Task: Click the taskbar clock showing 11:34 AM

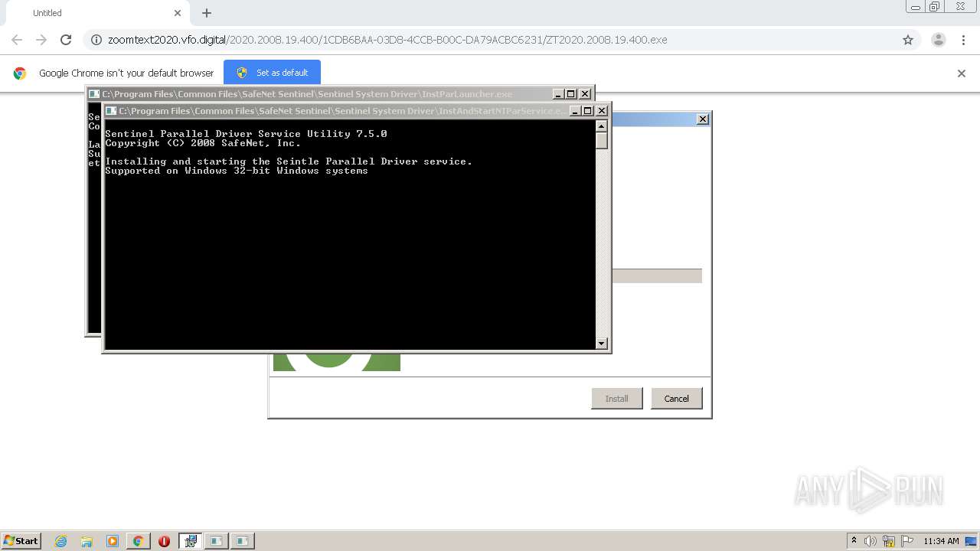Action: point(942,541)
